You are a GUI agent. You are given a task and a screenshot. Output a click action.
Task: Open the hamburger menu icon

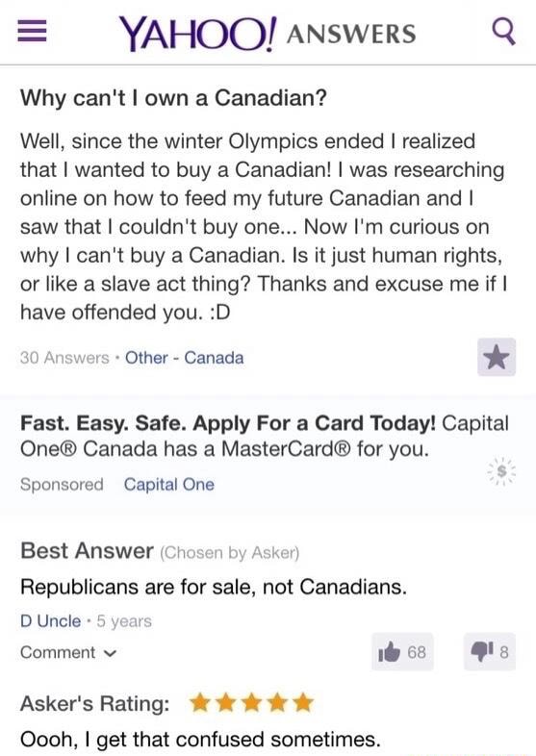pyautogui.click(x=33, y=33)
